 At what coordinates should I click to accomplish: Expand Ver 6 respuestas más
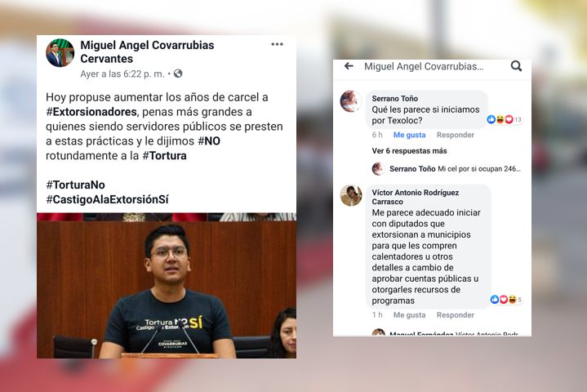(409, 151)
